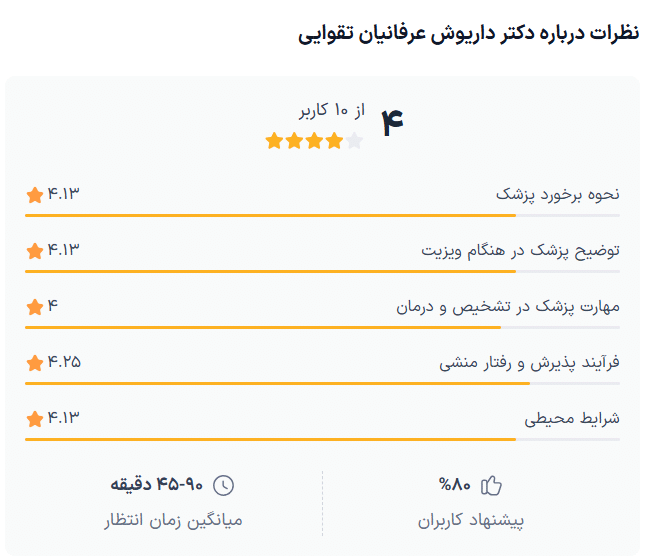Click the ۴۵-۹۰ دقیقه waiting time value
The width and height of the screenshot is (650, 558).
coord(156,486)
